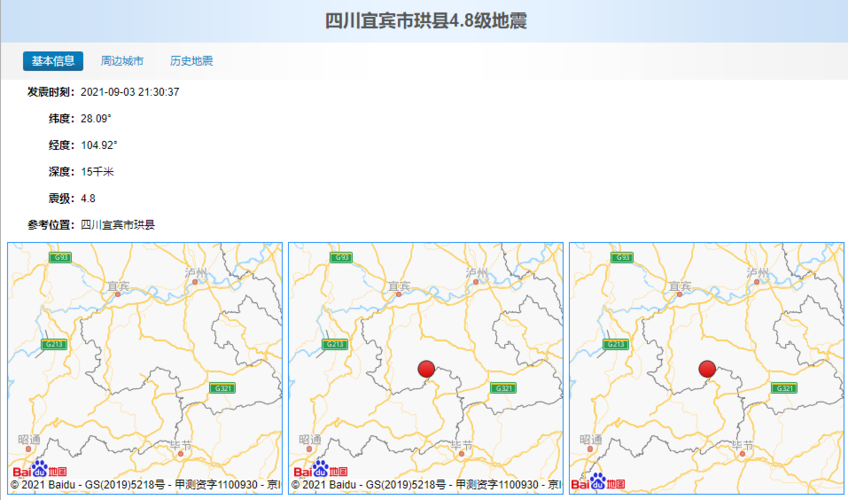Click the G93 highway badge on left map
848x500 pixels.
tap(60, 257)
